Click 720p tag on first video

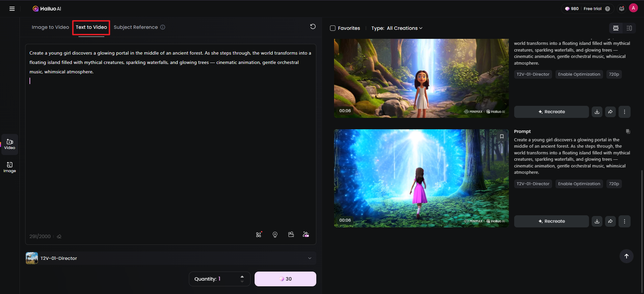point(614,74)
